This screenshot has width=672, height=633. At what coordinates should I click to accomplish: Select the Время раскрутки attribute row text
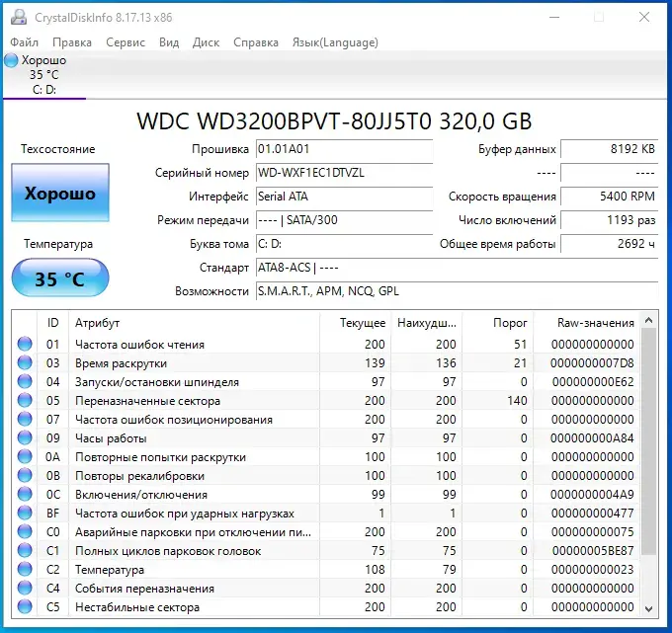(x=121, y=363)
